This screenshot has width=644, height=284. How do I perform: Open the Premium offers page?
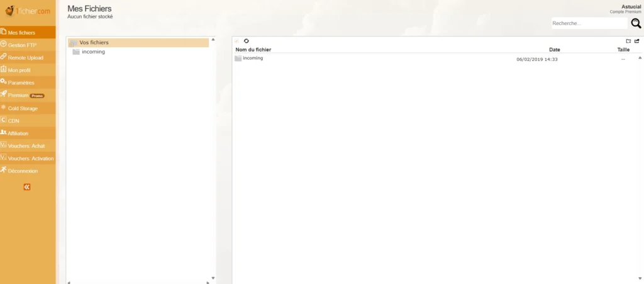pyautogui.click(x=28, y=95)
